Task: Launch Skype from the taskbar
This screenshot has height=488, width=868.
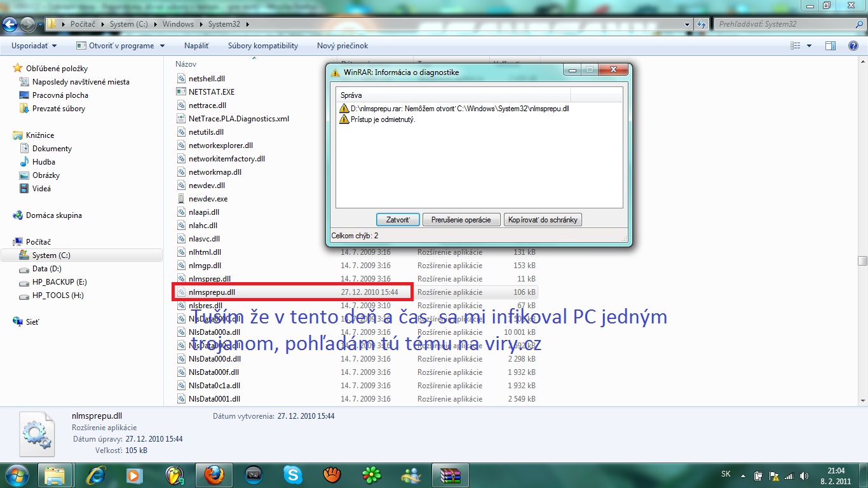Action: coord(293,475)
